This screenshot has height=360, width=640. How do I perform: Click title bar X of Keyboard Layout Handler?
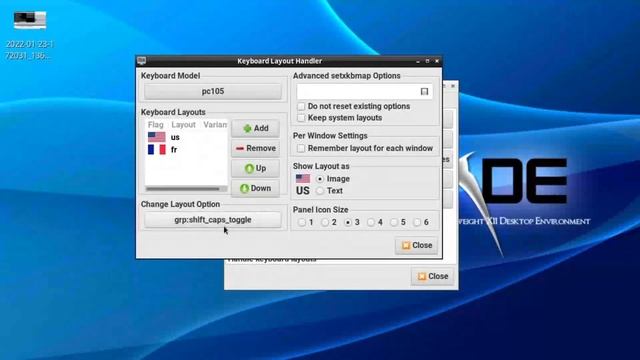(437, 61)
